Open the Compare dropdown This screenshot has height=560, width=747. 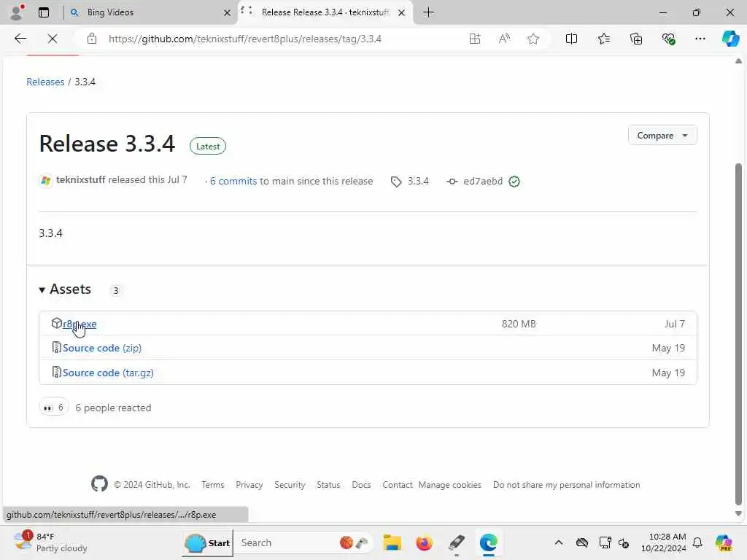(662, 135)
